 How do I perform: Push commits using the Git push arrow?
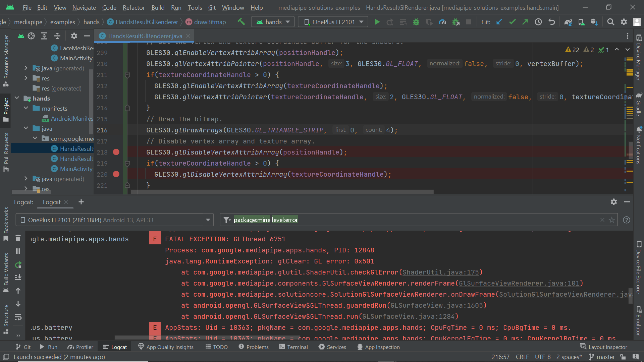coord(525,22)
